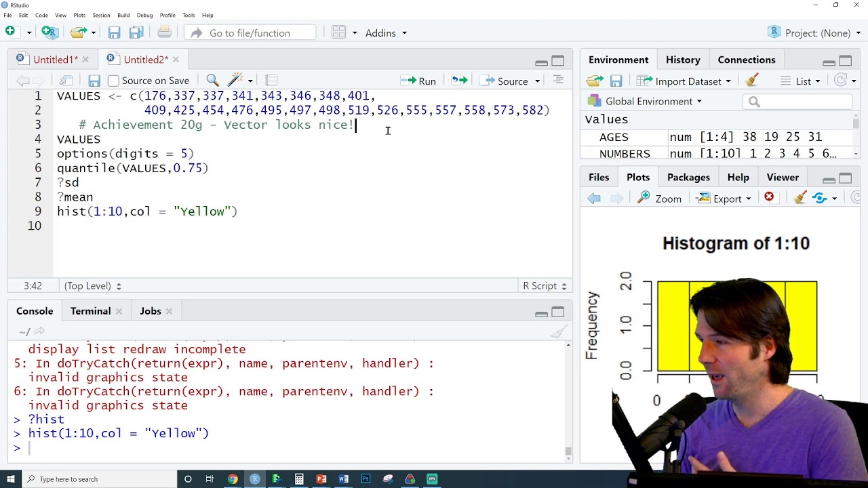Click the Source button
The image size is (868, 488).
click(x=505, y=81)
